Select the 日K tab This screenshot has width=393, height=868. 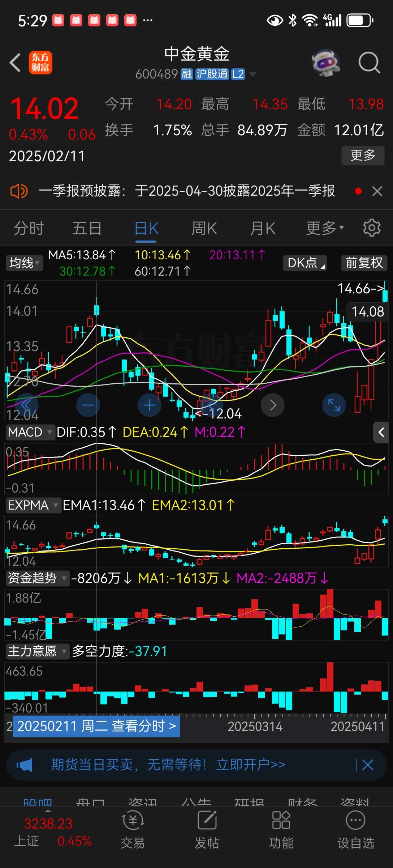coord(146,228)
